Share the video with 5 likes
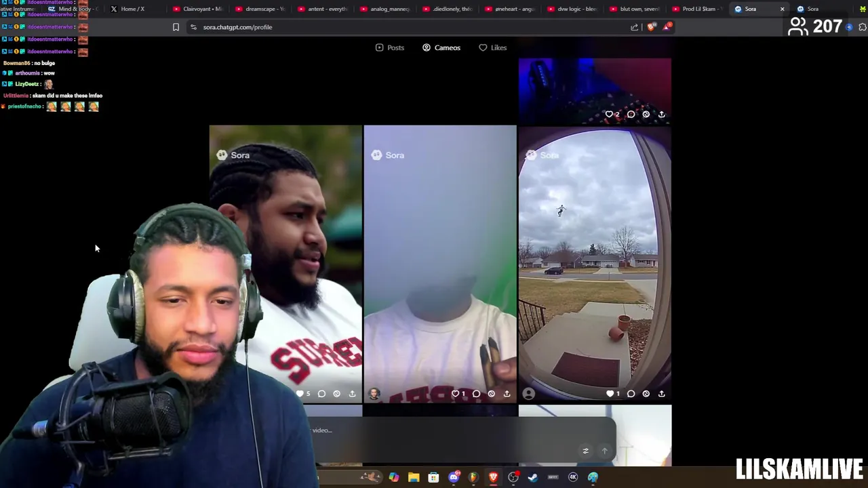 [x=352, y=394]
